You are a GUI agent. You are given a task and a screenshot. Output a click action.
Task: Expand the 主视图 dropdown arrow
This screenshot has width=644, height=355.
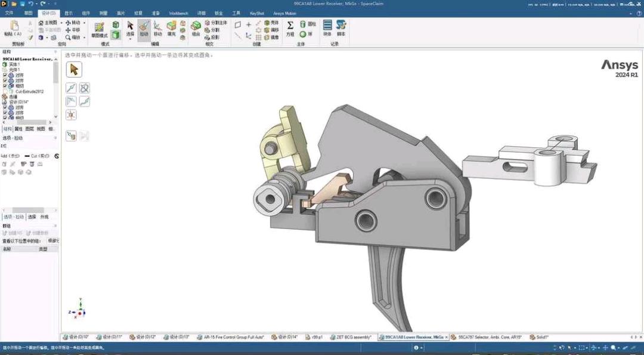pyautogui.click(x=60, y=23)
